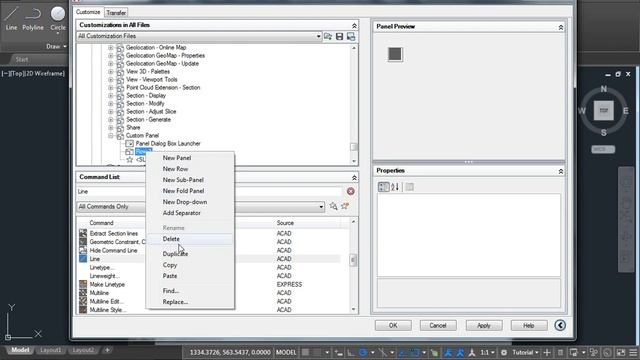Switch Properties to categorized view icon

tap(384, 187)
